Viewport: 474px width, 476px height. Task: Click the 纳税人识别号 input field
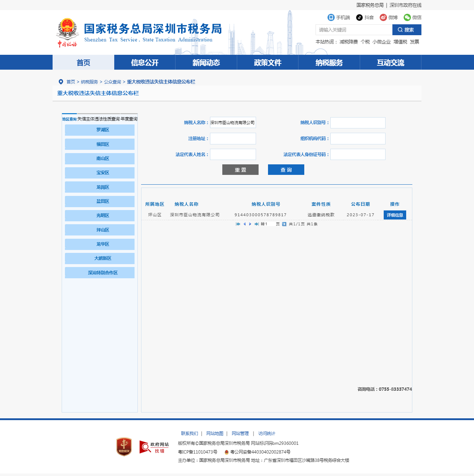pyautogui.click(x=358, y=123)
